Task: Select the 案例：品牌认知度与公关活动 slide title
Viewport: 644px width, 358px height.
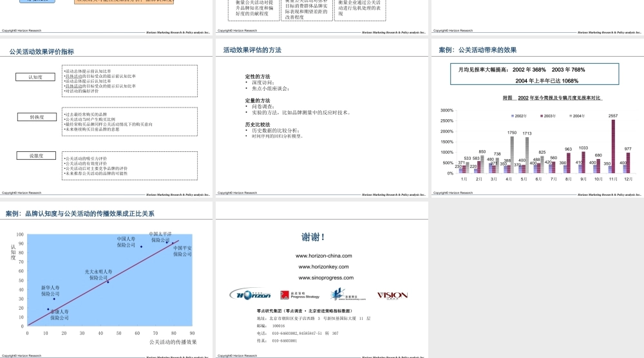Action: click(80, 214)
